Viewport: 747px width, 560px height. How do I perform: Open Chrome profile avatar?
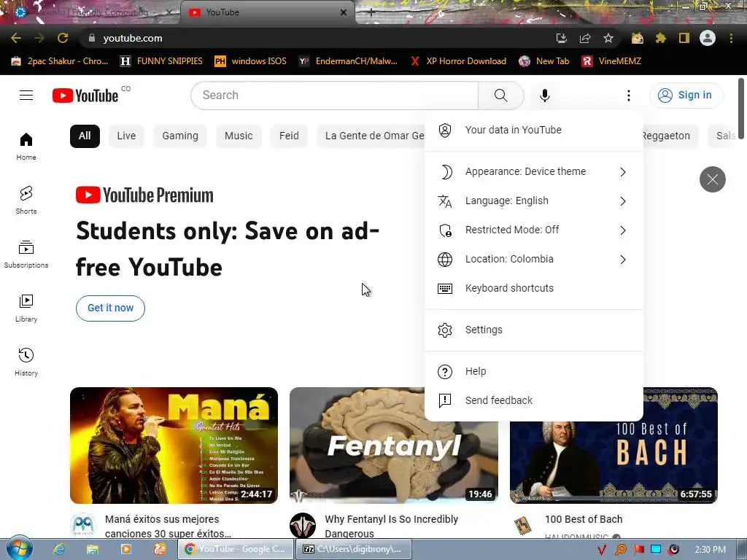tap(708, 38)
